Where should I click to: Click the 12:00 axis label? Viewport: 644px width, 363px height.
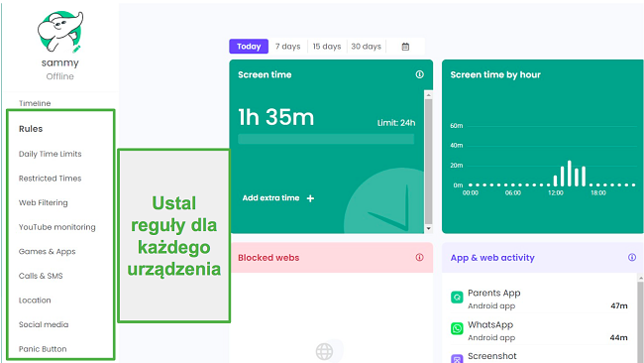pyautogui.click(x=555, y=192)
